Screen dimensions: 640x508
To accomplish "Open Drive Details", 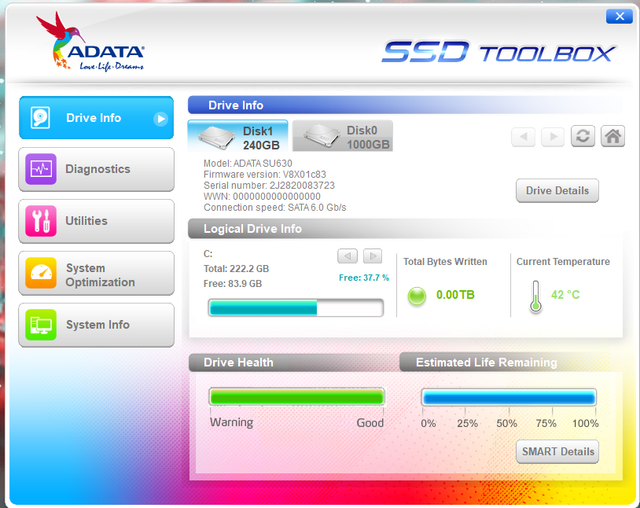I will [x=557, y=191].
